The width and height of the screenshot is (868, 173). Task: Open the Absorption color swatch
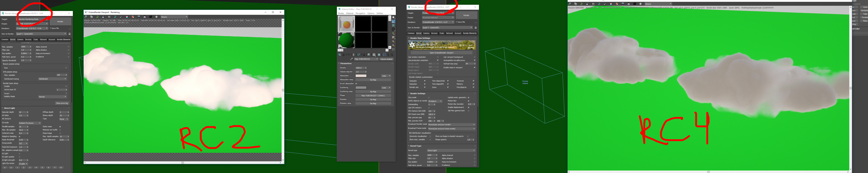pyautogui.click(x=361, y=76)
